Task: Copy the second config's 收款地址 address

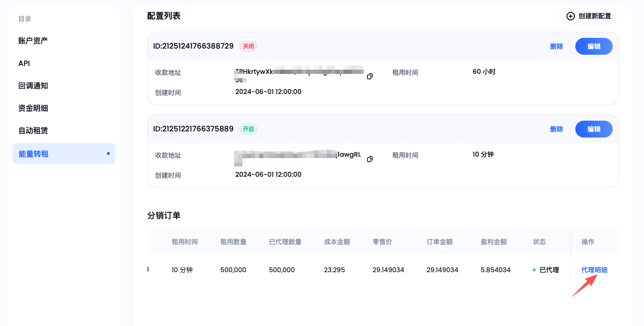Action: (x=369, y=159)
